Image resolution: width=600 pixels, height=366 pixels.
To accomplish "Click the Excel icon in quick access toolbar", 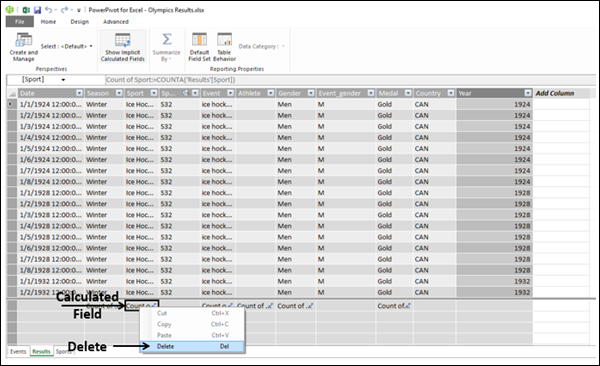I will click(x=26, y=10).
